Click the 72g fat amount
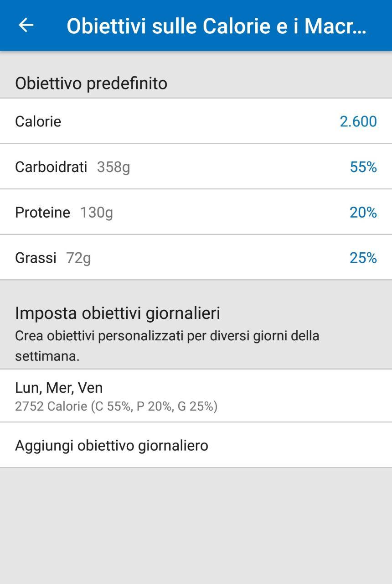Viewport: 392px width, 584px height. pyautogui.click(x=78, y=258)
